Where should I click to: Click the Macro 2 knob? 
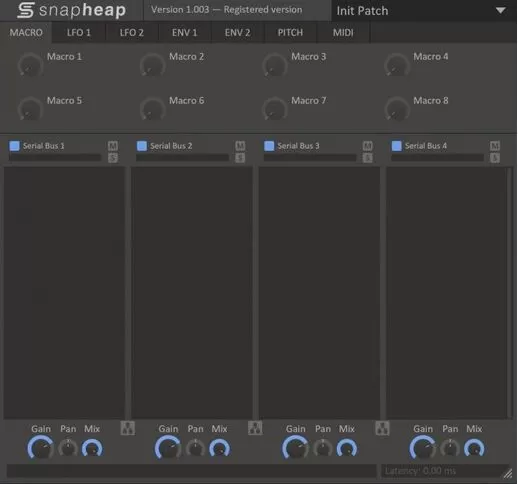tap(152, 65)
